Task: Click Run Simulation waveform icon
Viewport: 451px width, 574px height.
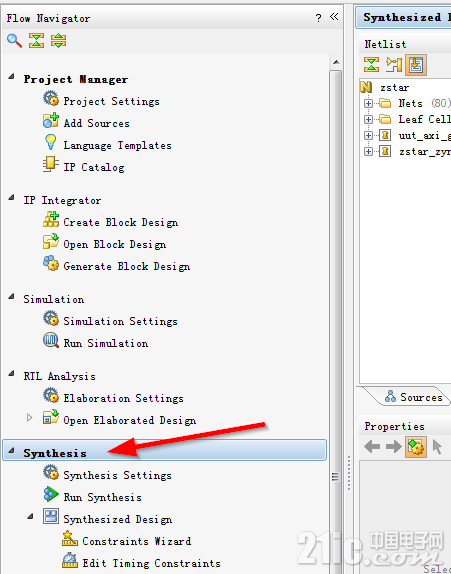Action: pyautogui.click(x=51, y=340)
